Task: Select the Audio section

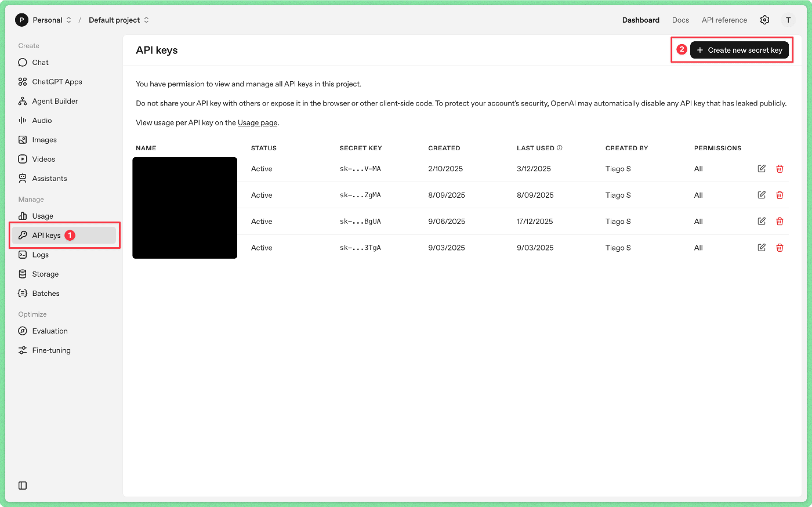Action: click(41, 120)
